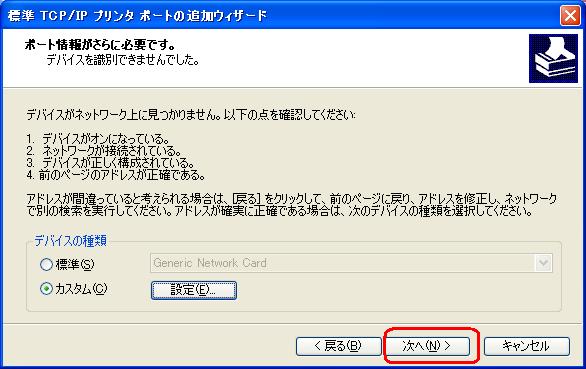Click list item 4 about the address

(x=116, y=175)
